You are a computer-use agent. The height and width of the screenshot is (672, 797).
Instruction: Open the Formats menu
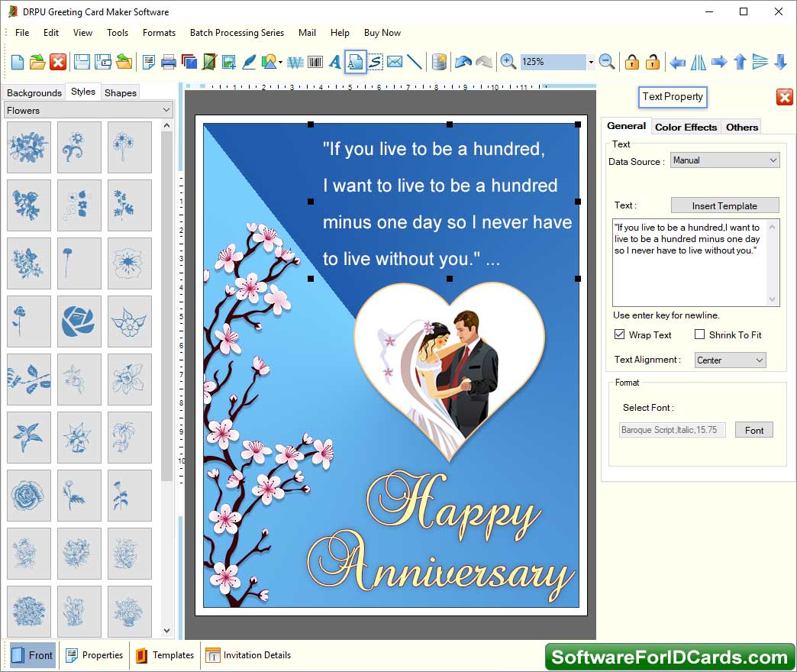pyautogui.click(x=159, y=33)
